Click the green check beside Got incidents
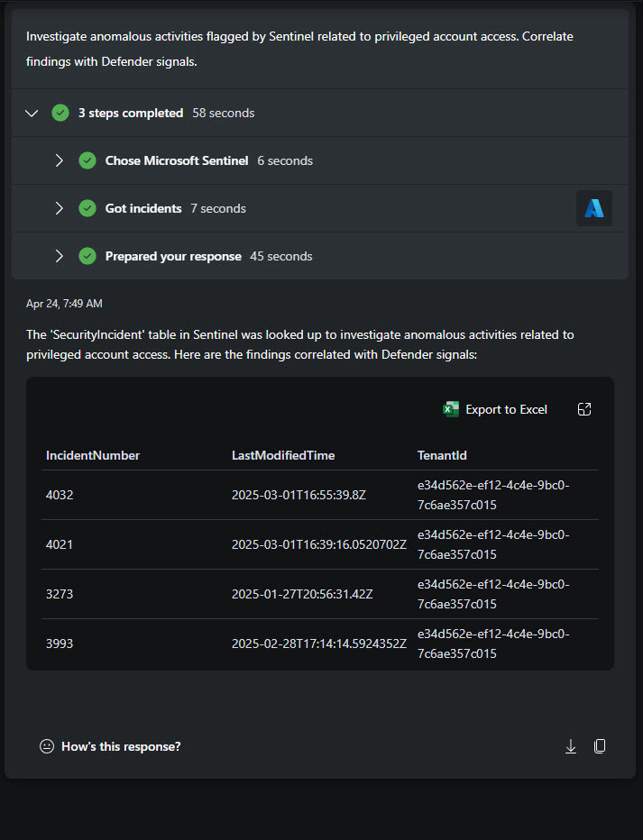Screen dimensions: 643x840 pyautogui.click(x=87, y=208)
